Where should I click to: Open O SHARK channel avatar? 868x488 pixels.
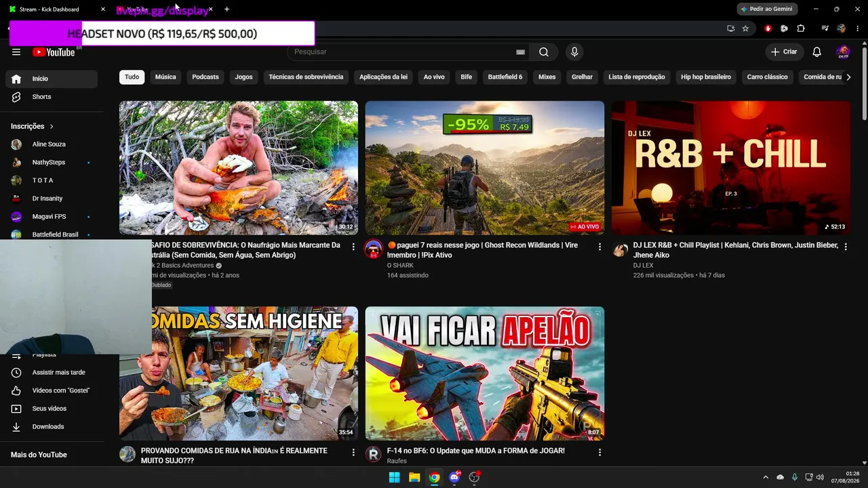click(374, 249)
